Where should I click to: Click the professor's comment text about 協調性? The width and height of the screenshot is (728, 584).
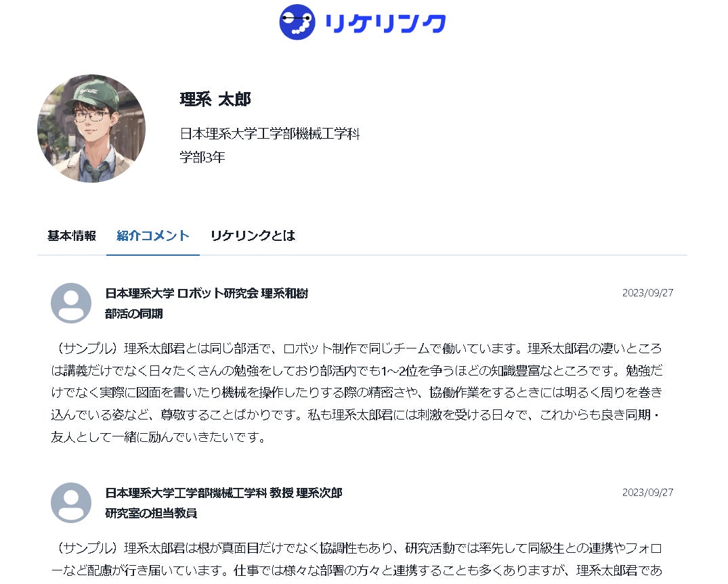[357, 559]
